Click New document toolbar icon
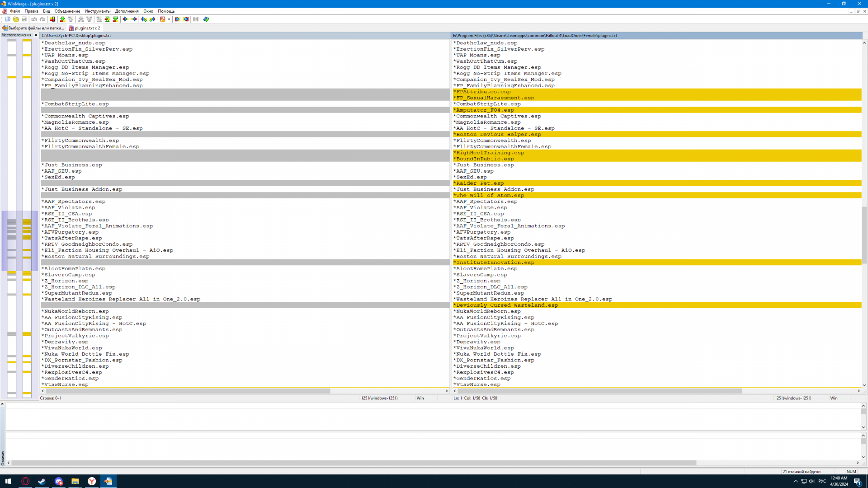The height and width of the screenshot is (488, 868). pos(8,19)
